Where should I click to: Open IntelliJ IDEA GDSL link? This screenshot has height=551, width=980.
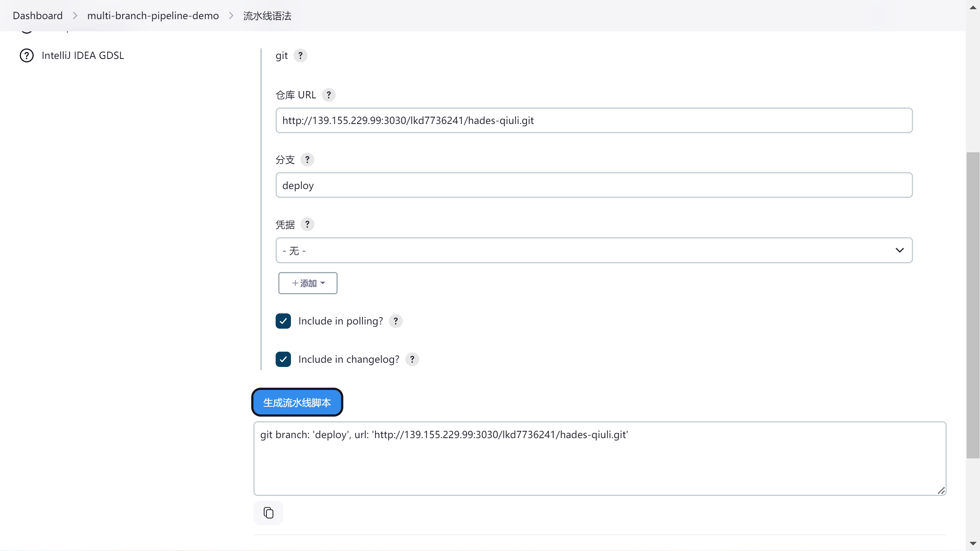click(x=83, y=56)
